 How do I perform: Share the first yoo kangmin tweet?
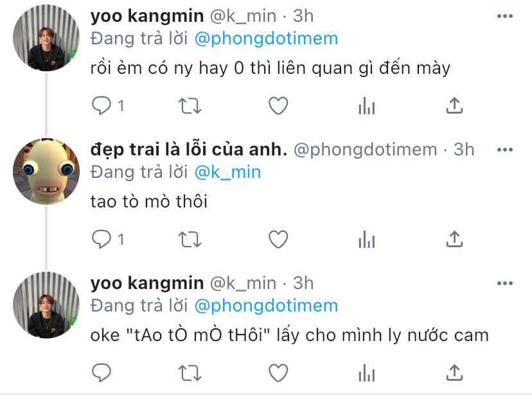454,105
